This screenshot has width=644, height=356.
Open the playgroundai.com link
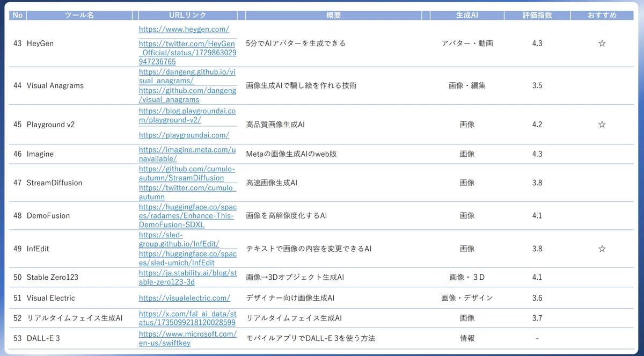[x=184, y=135]
